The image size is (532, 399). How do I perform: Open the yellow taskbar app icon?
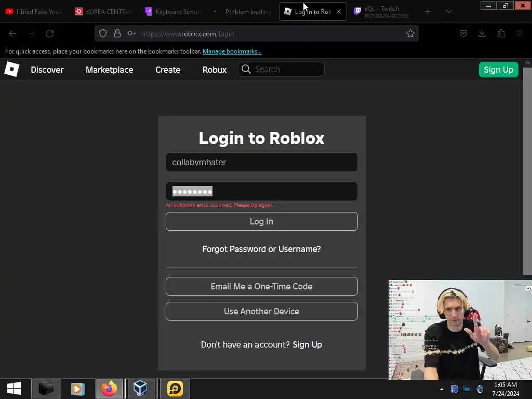point(175,389)
